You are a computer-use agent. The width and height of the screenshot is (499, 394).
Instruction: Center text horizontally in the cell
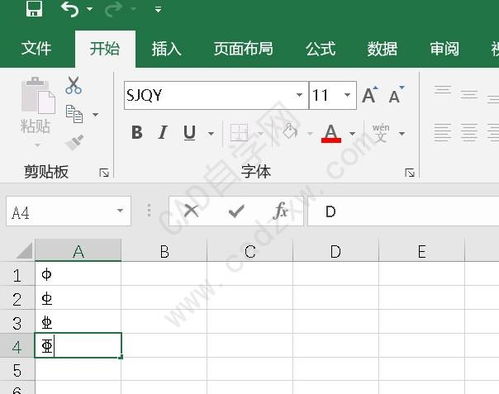tap(469, 132)
